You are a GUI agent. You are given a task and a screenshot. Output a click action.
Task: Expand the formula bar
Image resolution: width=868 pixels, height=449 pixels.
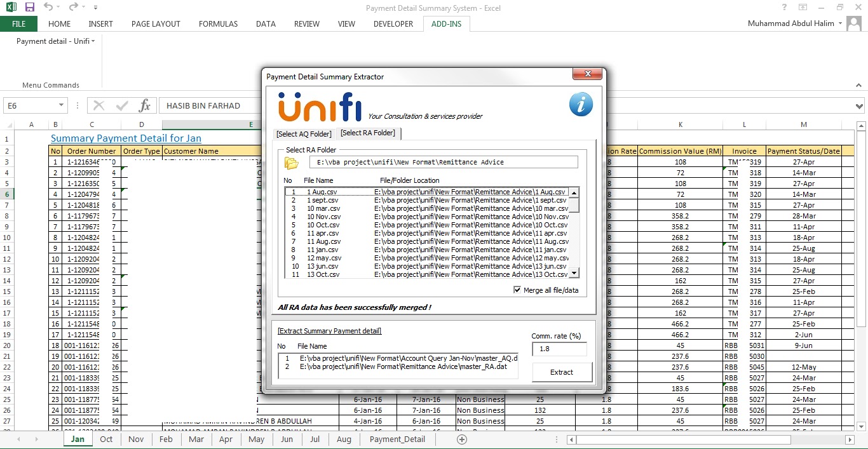click(x=860, y=106)
